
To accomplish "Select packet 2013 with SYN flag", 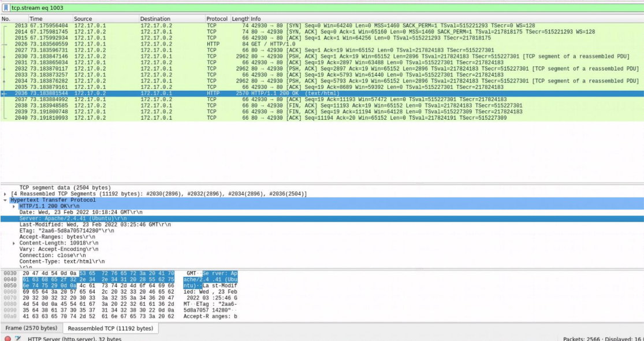I will click(231, 26).
